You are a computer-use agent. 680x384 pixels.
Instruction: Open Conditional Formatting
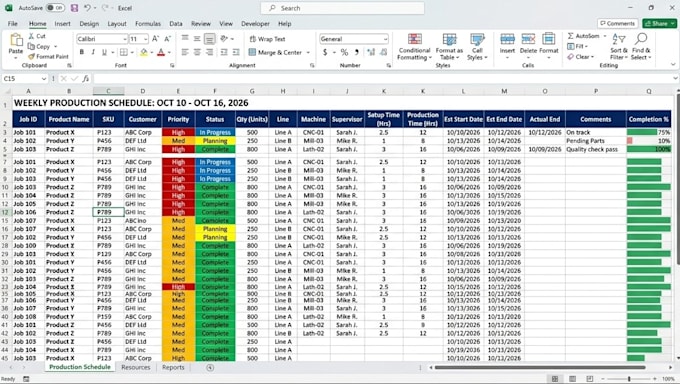(415, 47)
